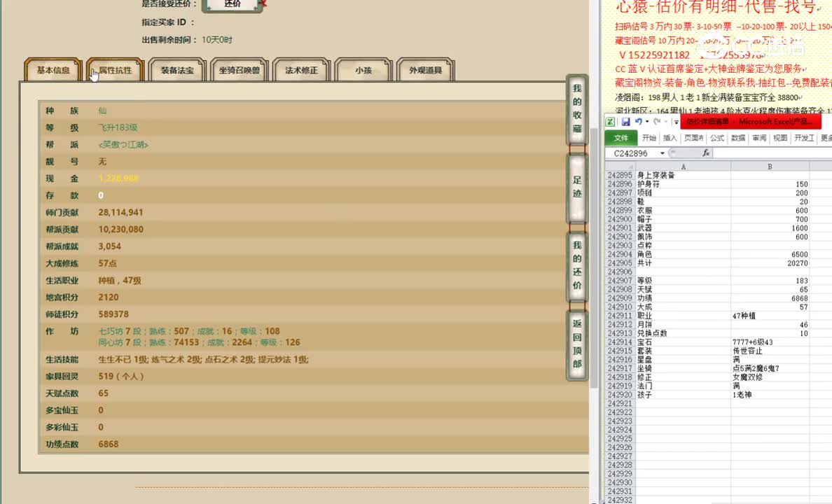Click the 同心坊 workshop line
The width and height of the screenshot is (832, 504).
point(199,342)
